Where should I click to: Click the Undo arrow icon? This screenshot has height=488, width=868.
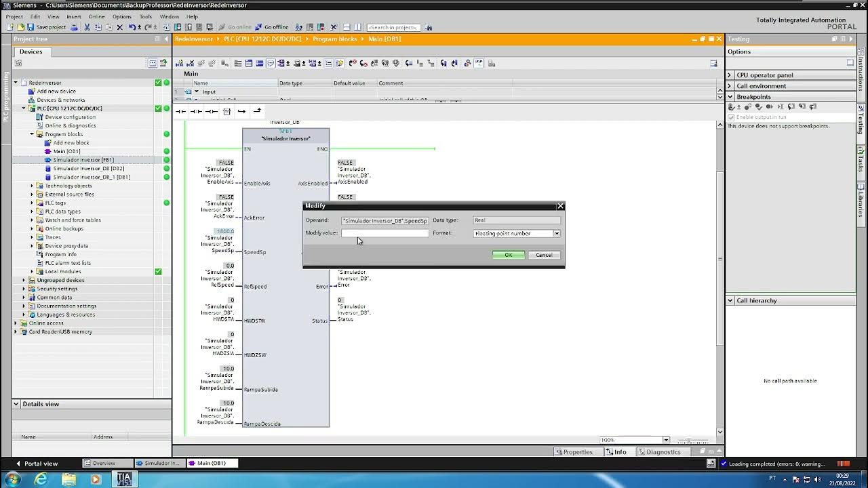pyautogui.click(x=133, y=27)
